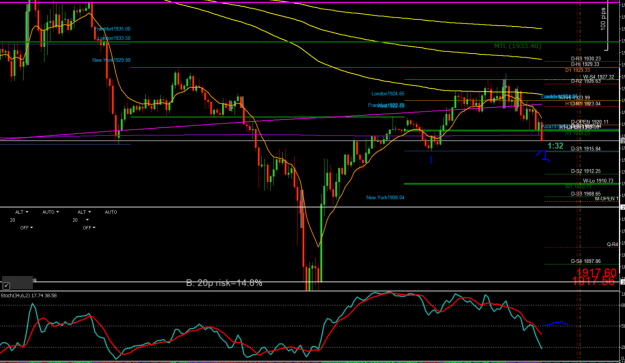Click the London1924.65 session label

(388, 94)
